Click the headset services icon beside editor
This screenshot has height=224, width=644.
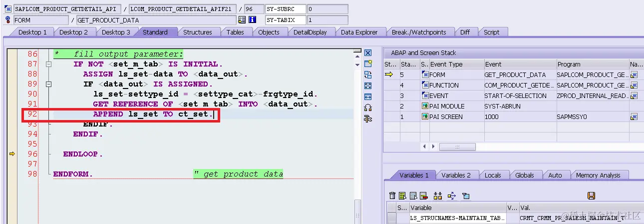tap(368, 107)
